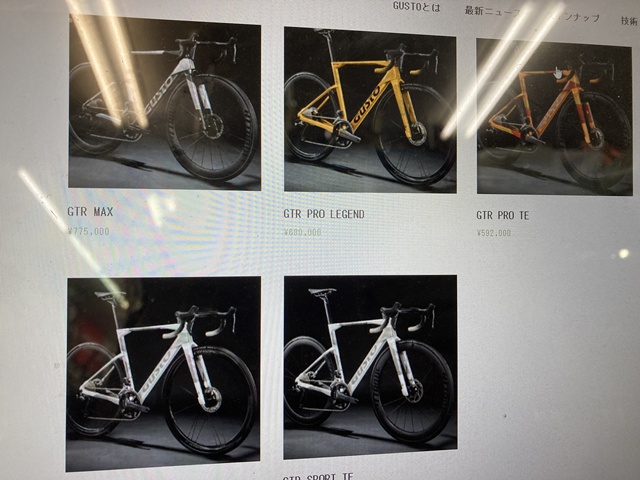
Task: Click the GTR PRO LEGEND product title
Action: (324, 214)
